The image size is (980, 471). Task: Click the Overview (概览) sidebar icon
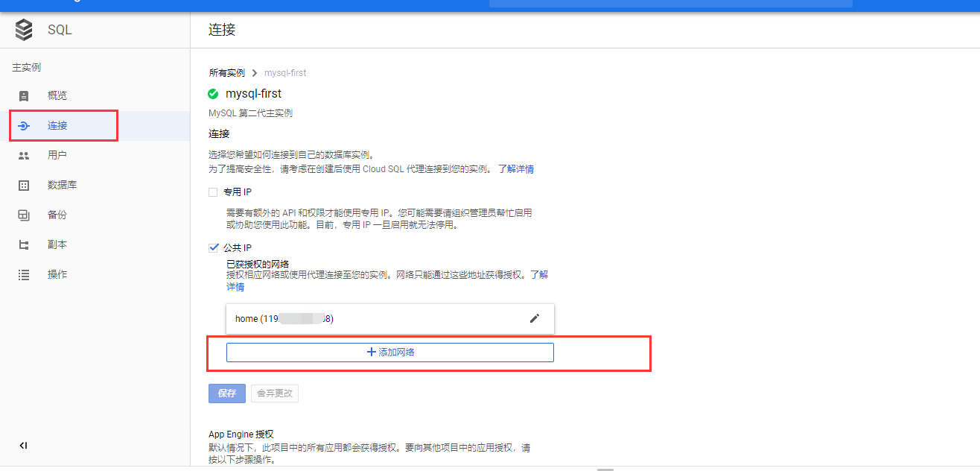pyautogui.click(x=24, y=96)
